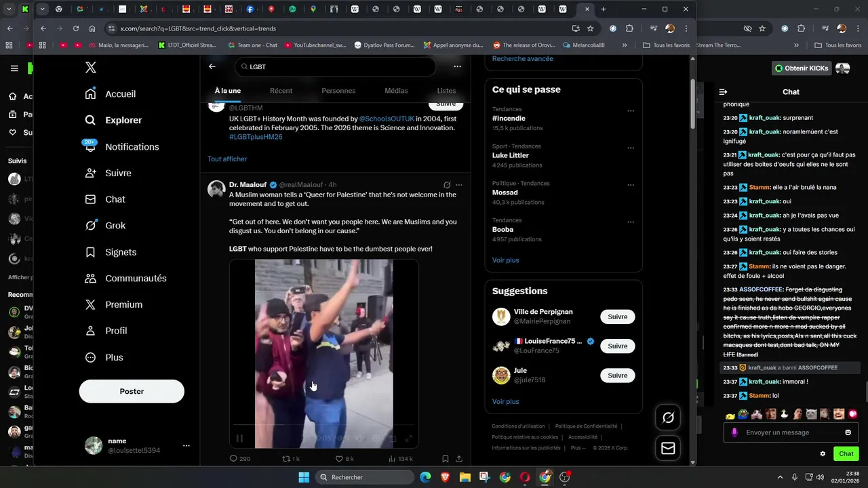Focus the LGBT search field

click(335, 66)
